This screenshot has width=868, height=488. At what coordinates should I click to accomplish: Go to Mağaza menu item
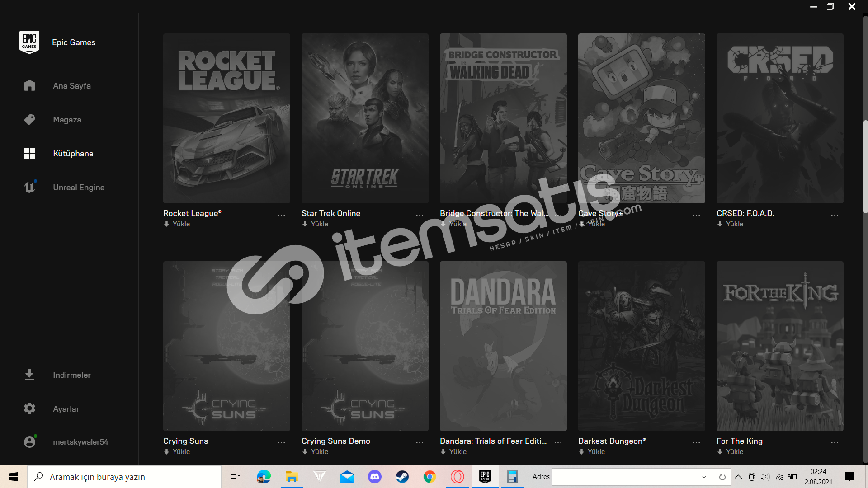tap(67, 120)
